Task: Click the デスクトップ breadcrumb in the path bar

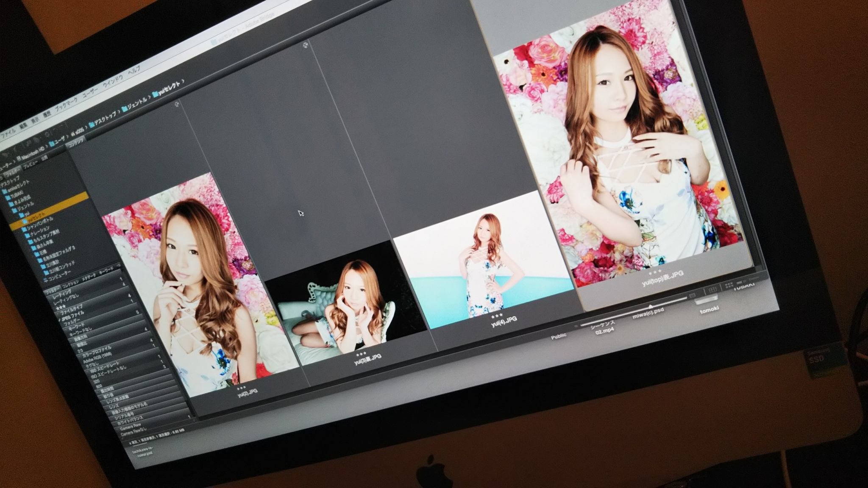Action: [102, 120]
